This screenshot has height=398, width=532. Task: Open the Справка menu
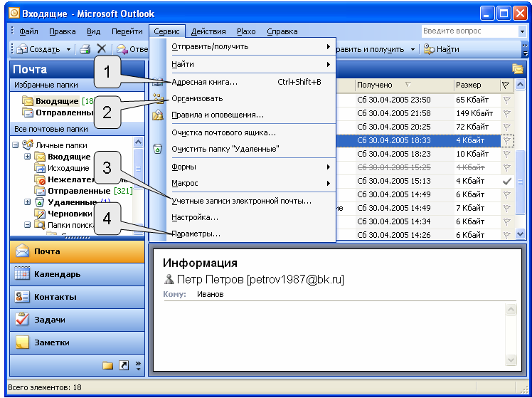tap(282, 31)
